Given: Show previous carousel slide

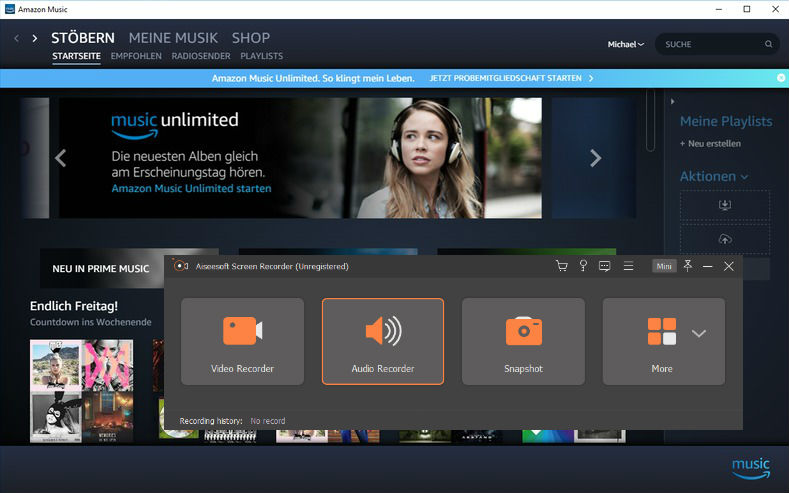Looking at the screenshot, I should pos(60,158).
